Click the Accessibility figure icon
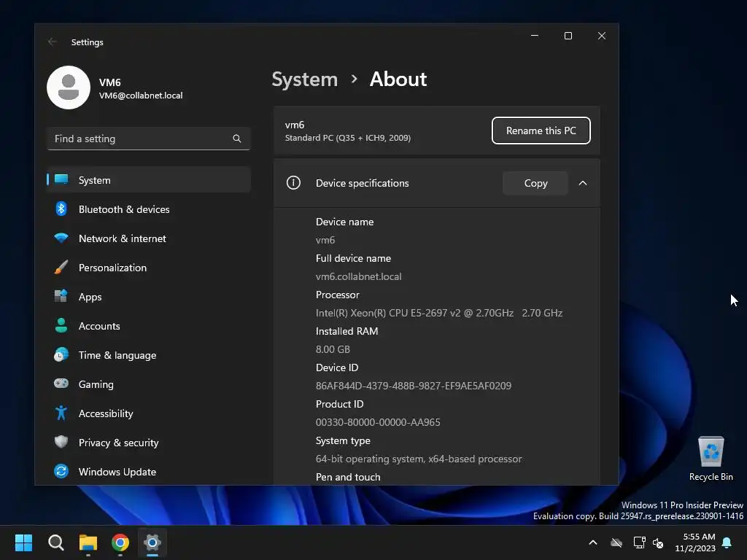This screenshot has width=747, height=560. coord(61,413)
